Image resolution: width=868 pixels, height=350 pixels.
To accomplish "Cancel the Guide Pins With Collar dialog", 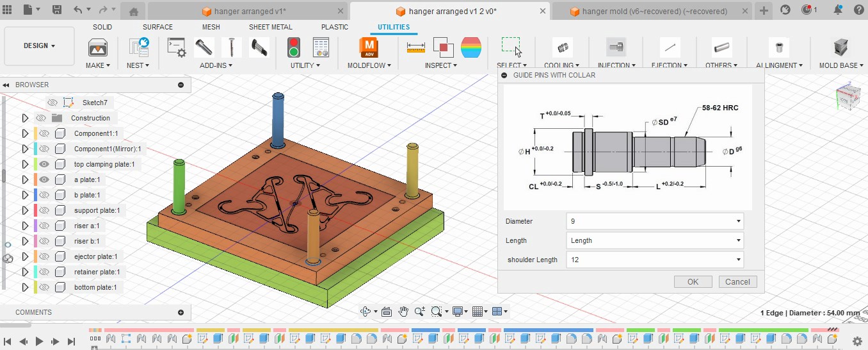I will coord(737,281).
